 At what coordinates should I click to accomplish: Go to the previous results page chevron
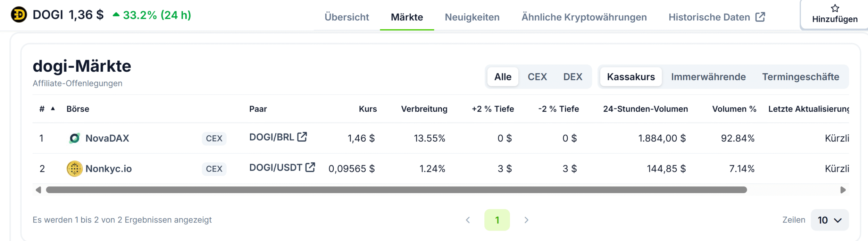[468, 220]
